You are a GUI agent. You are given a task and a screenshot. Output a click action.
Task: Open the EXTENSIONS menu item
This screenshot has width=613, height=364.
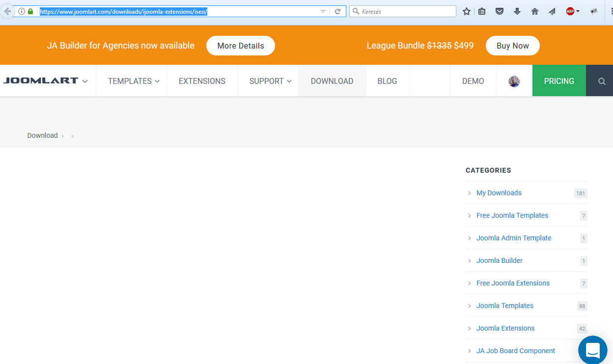[202, 81]
